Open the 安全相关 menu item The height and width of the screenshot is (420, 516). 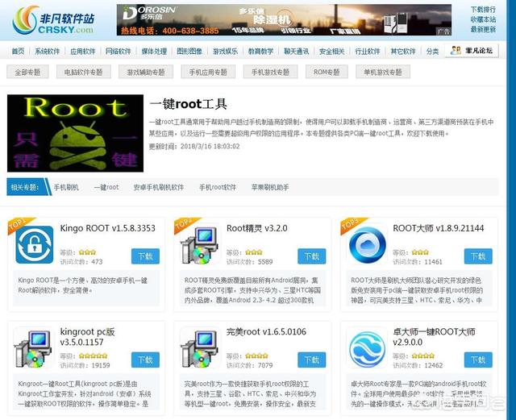pyautogui.click(x=331, y=52)
